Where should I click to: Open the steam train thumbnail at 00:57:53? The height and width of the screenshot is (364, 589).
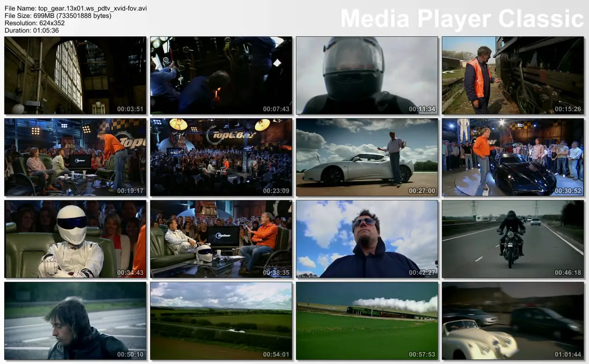367,321
